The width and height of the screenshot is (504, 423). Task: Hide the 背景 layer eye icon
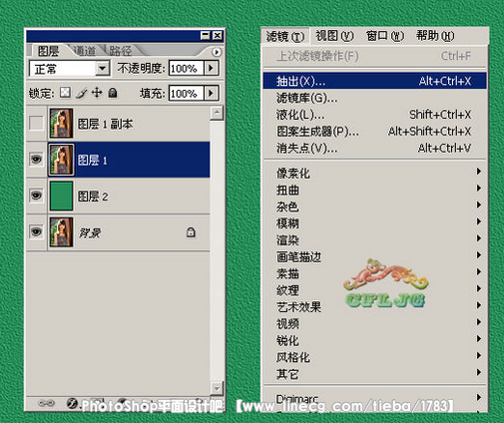[x=36, y=231]
